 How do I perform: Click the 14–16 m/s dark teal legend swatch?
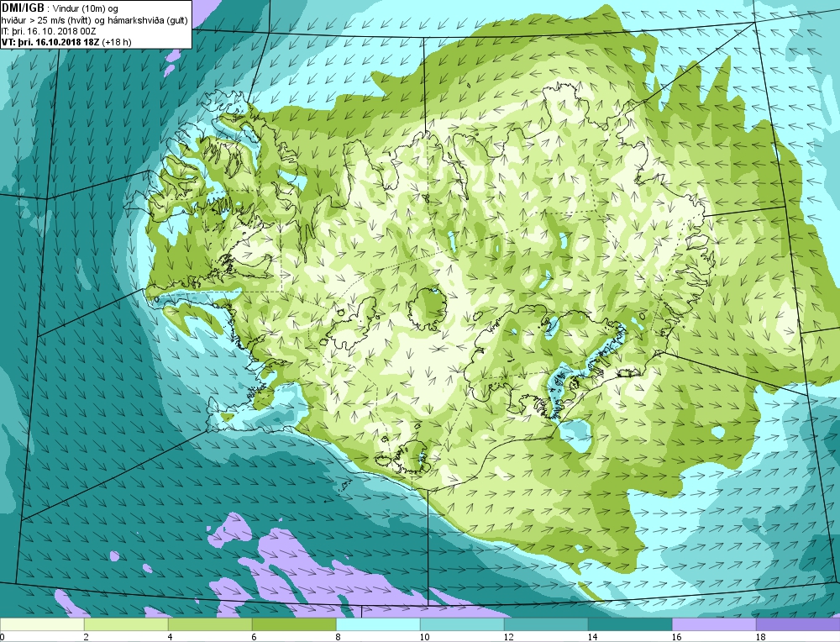click(630, 624)
